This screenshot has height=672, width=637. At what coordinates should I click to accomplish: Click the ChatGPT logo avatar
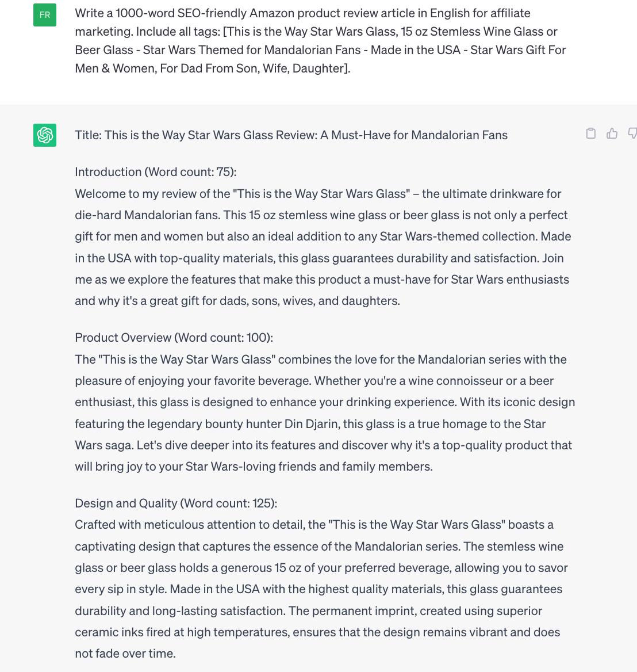coord(45,135)
